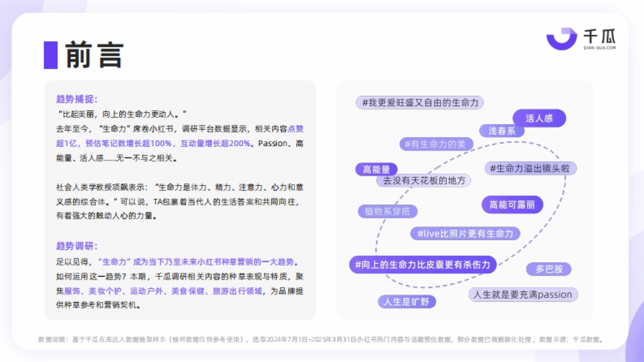Click the 高能量 tag bubble

tap(377, 169)
